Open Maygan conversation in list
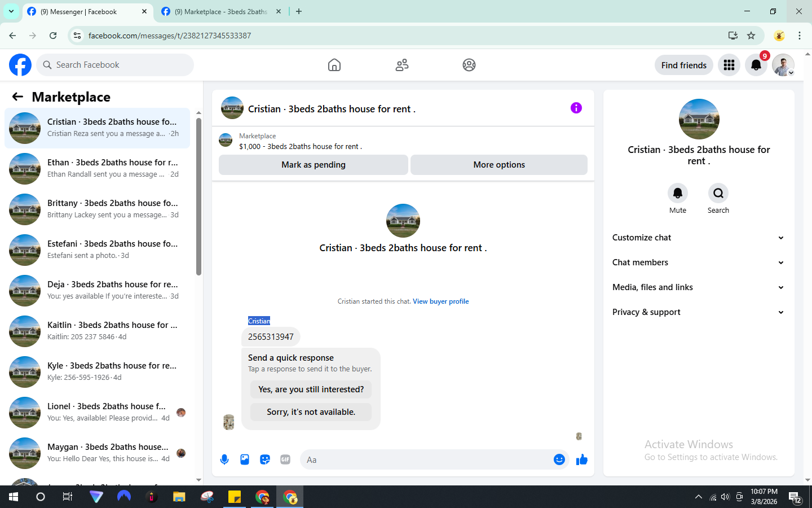The image size is (812, 508). (97, 453)
